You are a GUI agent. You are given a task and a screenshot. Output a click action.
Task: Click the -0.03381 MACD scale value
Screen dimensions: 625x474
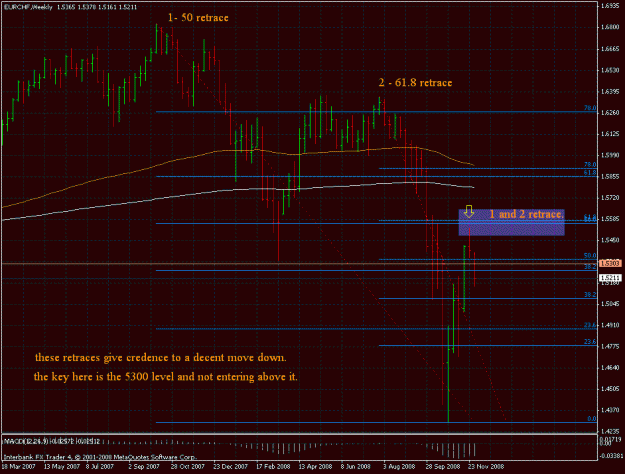pos(610,456)
